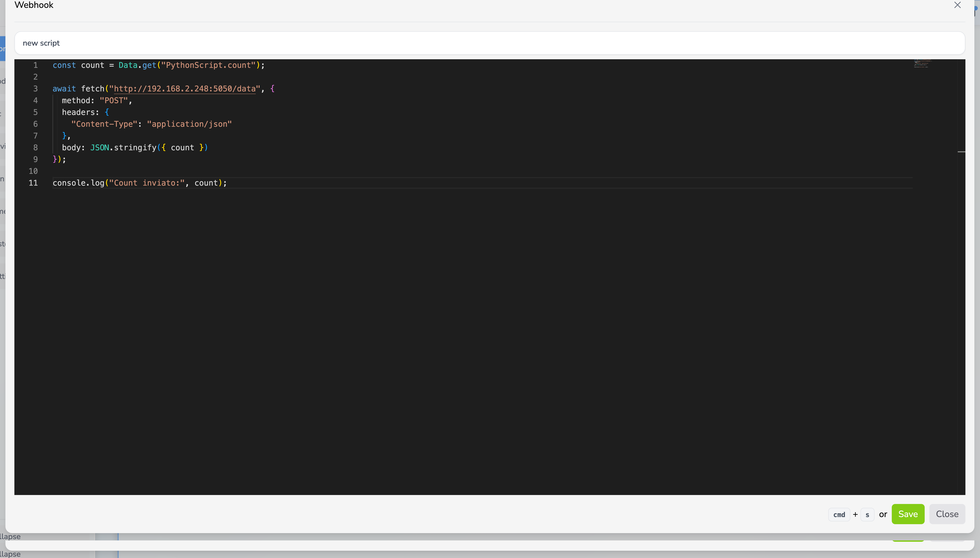Click line number 3 in the gutter
The height and width of the screenshot is (558, 980).
click(x=35, y=89)
